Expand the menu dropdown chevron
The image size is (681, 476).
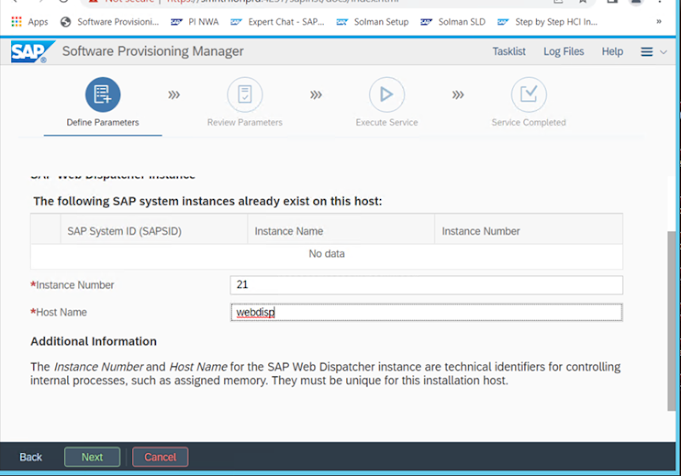point(663,52)
